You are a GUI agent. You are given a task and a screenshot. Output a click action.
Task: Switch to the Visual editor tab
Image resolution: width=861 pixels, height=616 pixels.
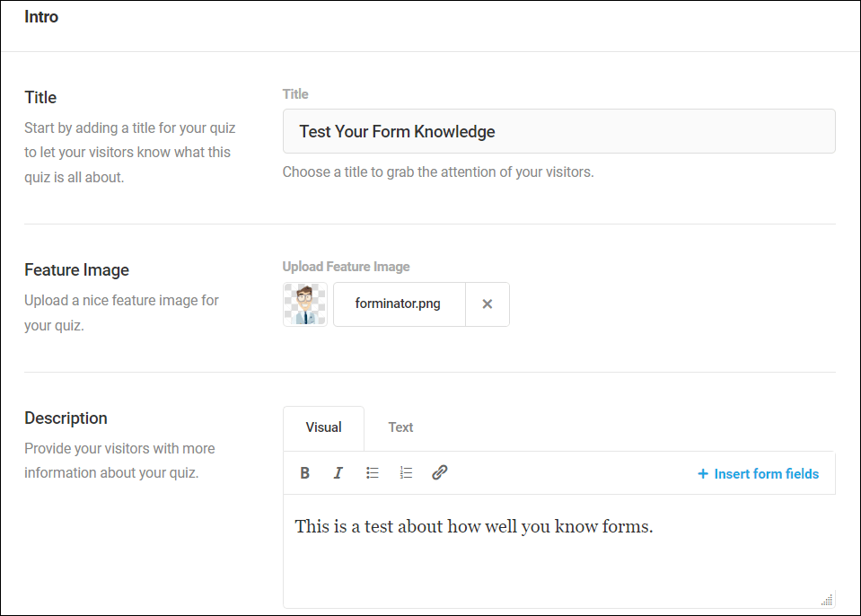click(323, 427)
